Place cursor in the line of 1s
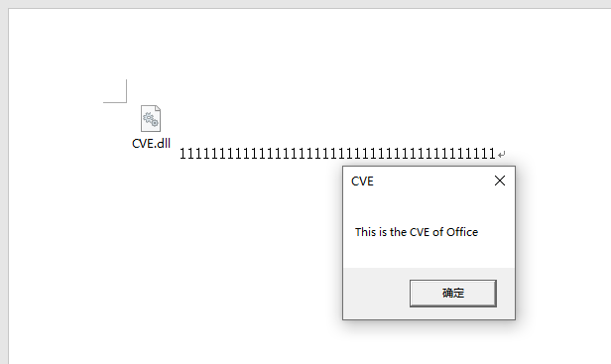611x364 pixels. coord(337,154)
